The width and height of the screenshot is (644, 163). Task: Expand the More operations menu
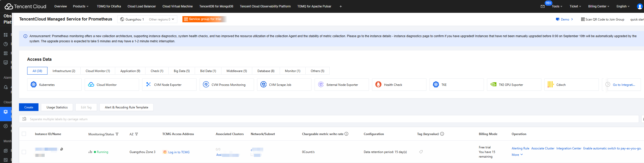click(517, 155)
